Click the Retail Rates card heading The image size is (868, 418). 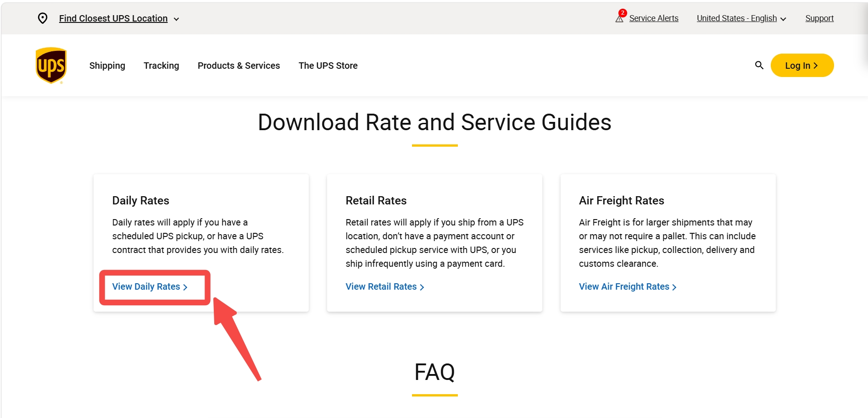376,200
